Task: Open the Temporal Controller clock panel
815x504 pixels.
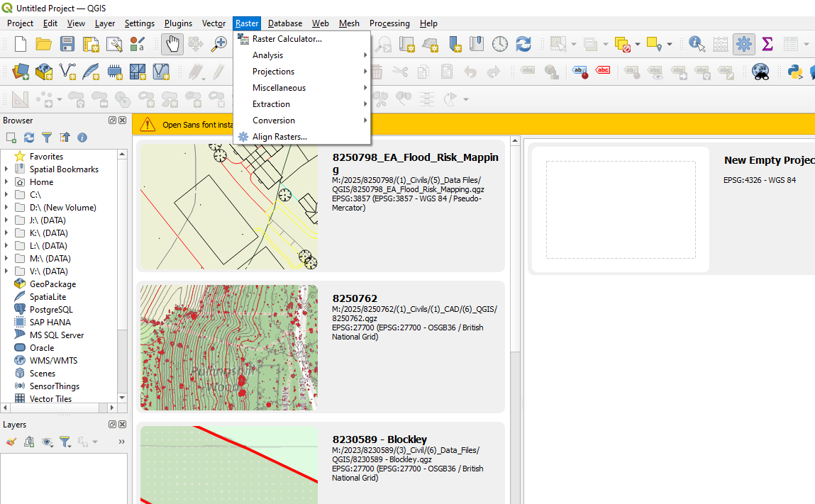Action: pyautogui.click(x=500, y=44)
